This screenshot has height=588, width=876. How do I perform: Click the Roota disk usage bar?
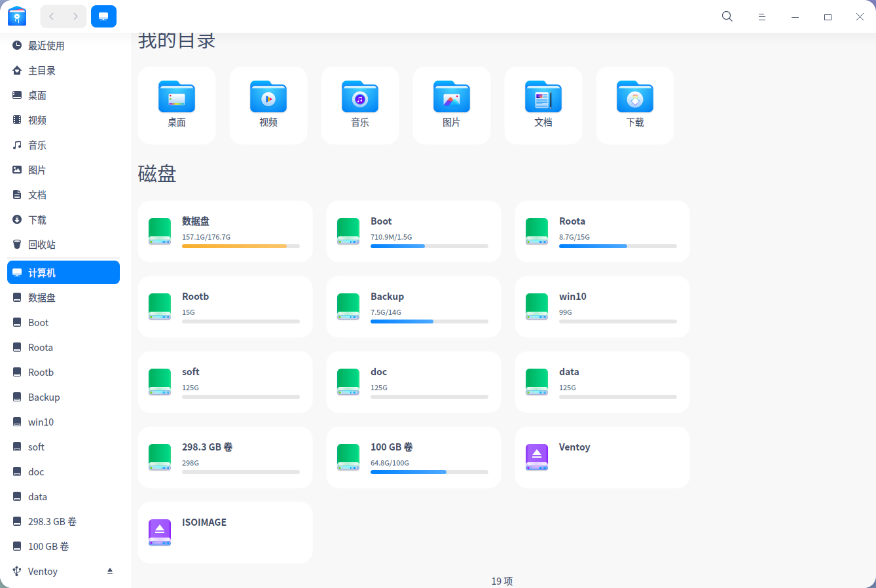click(x=618, y=246)
